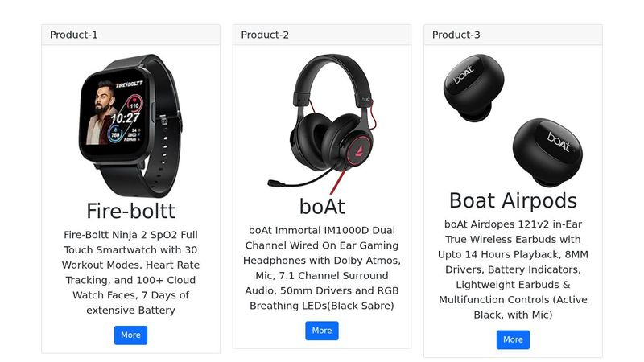Screen dimensions: 644x362
Task: Click the boAt Airdopes 121v2 description text
Action: pos(513,269)
